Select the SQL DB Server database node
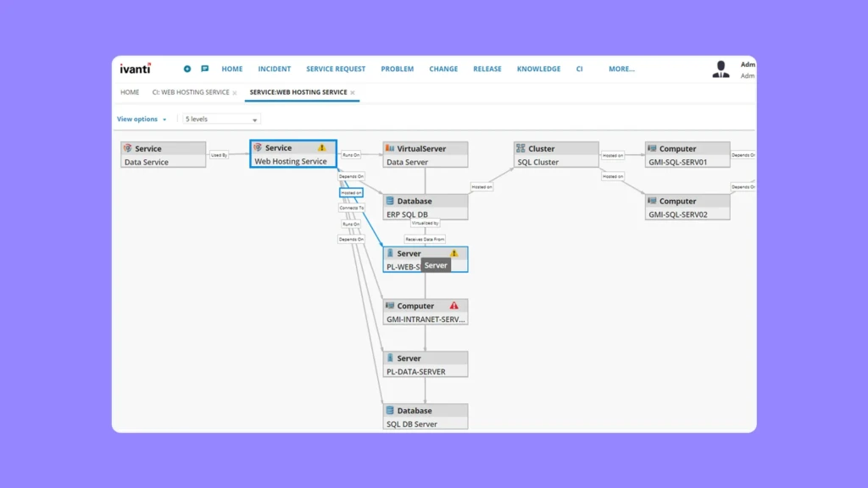The width and height of the screenshot is (868, 488). point(425,417)
